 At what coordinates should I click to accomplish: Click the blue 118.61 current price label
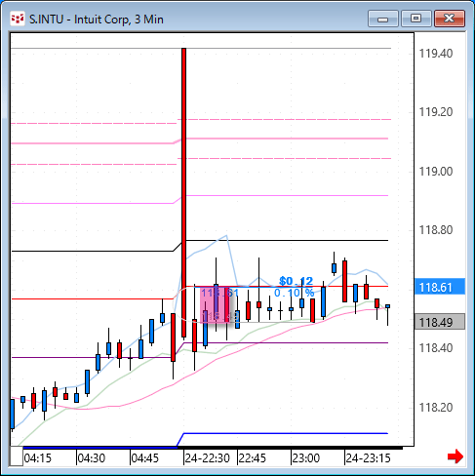440,287
